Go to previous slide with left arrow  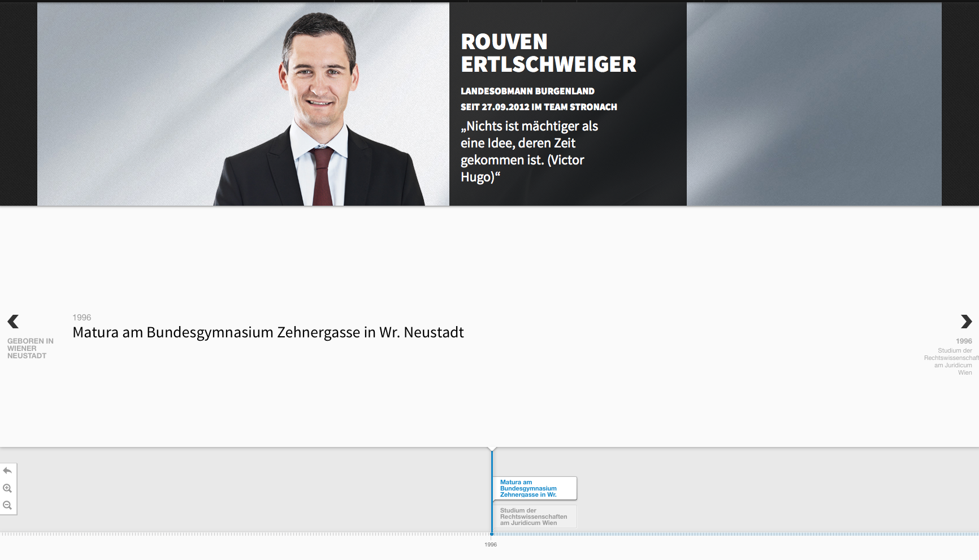pyautogui.click(x=13, y=322)
